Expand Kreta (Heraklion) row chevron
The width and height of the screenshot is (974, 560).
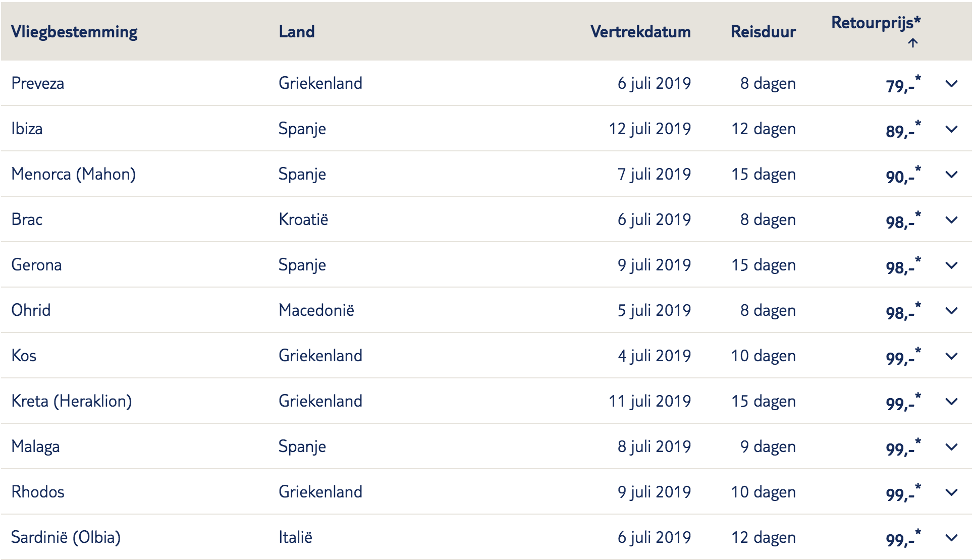951,402
